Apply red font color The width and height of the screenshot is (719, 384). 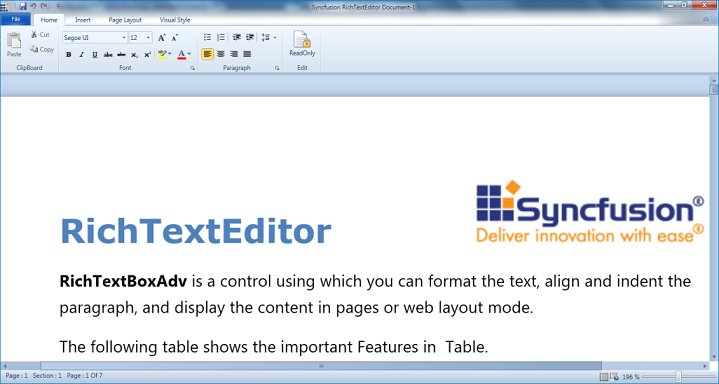click(x=182, y=55)
